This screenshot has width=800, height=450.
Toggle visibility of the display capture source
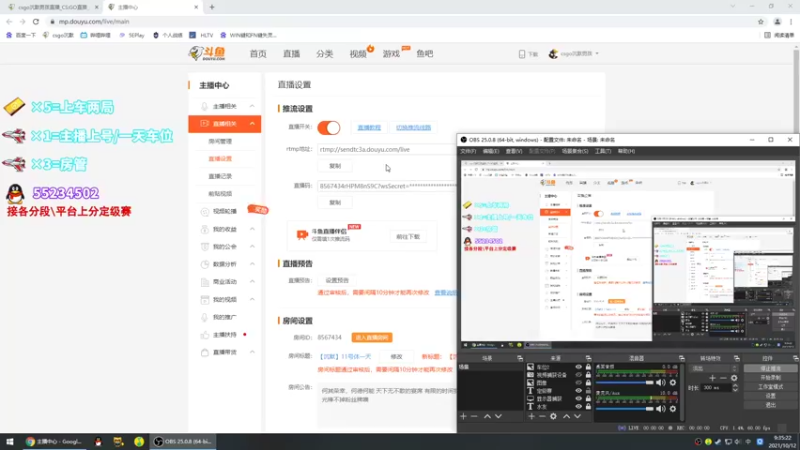[x=579, y=398]
